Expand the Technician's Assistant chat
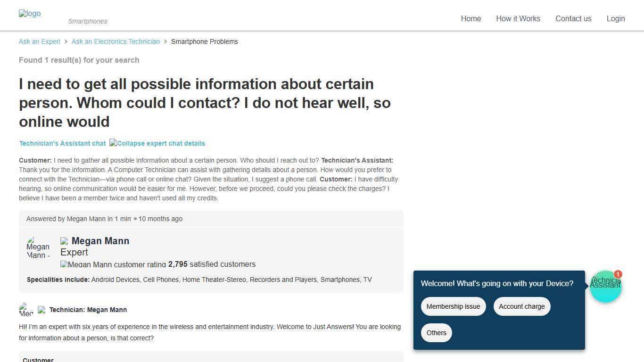Image resolution: width=644 pixels, height=362 pixels. coord(62,143)
